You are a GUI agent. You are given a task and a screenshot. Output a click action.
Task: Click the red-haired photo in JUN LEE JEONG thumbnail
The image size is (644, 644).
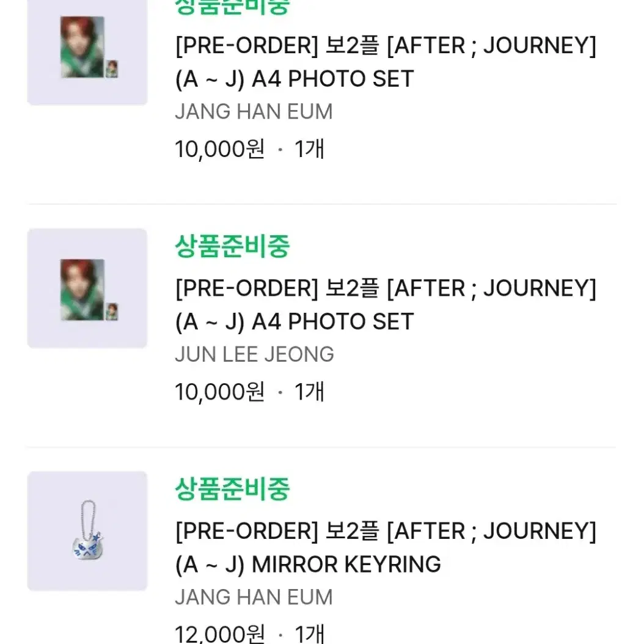click(82, 289)
